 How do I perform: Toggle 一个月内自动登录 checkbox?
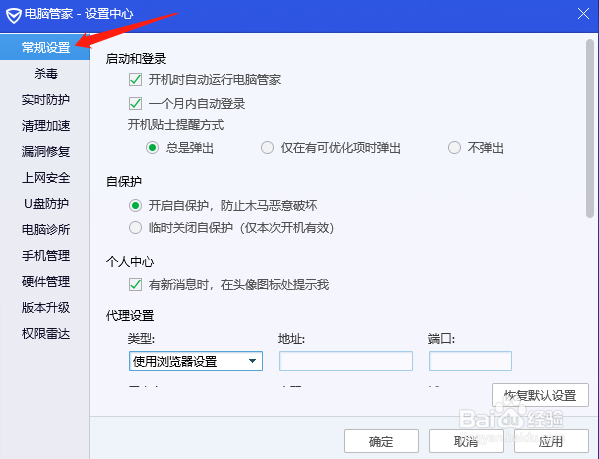coord(136,103)
